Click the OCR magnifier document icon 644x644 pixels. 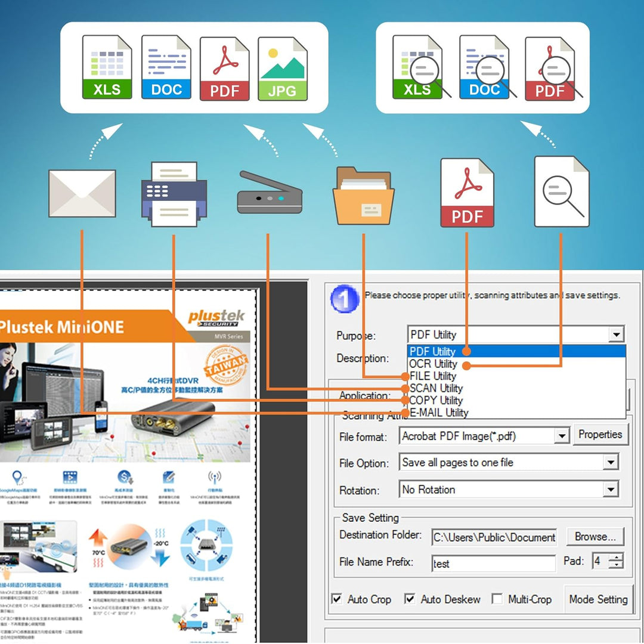[x=561, y=192]
